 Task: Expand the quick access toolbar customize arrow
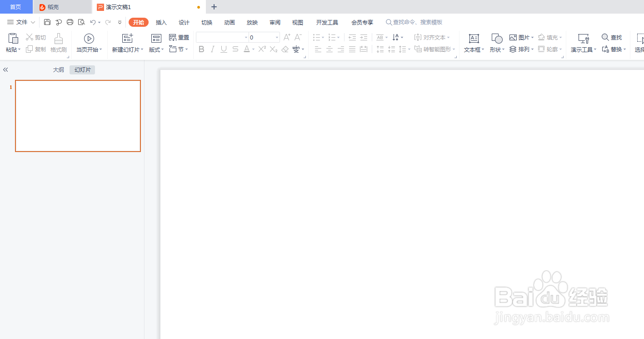click(120, 22)
